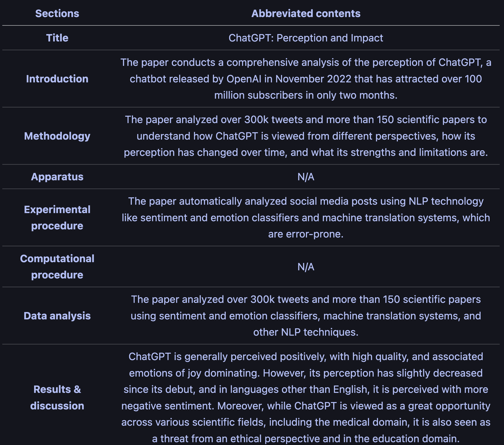Select the Computational procedure row label
The height and width of the screenshot is (445, 504).
tap(57, 267)
